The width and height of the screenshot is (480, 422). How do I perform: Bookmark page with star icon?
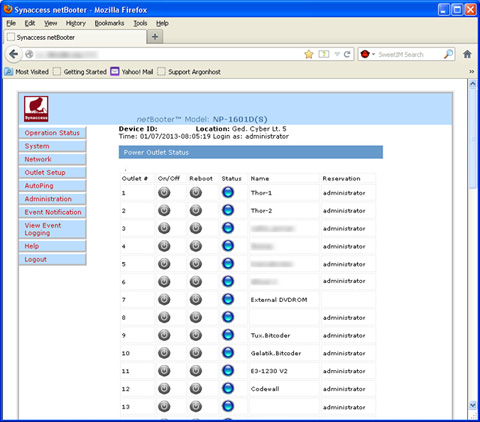pos(309,54)
